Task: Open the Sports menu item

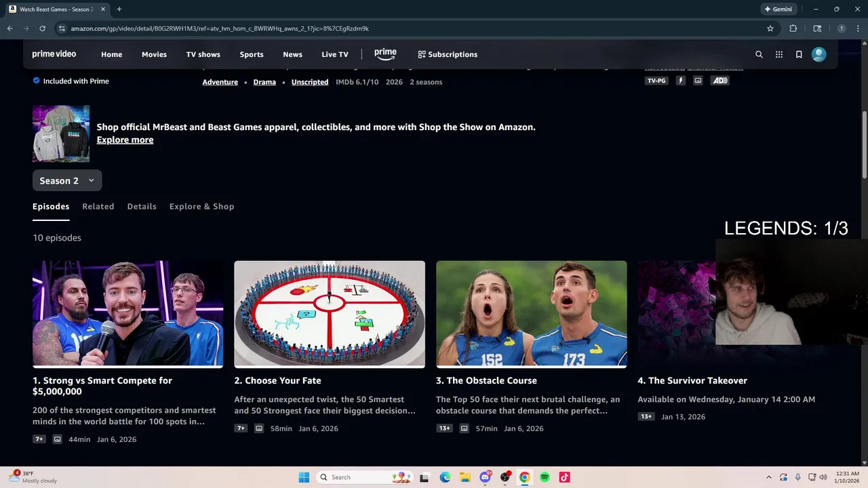Action: (x=252, y=54)
